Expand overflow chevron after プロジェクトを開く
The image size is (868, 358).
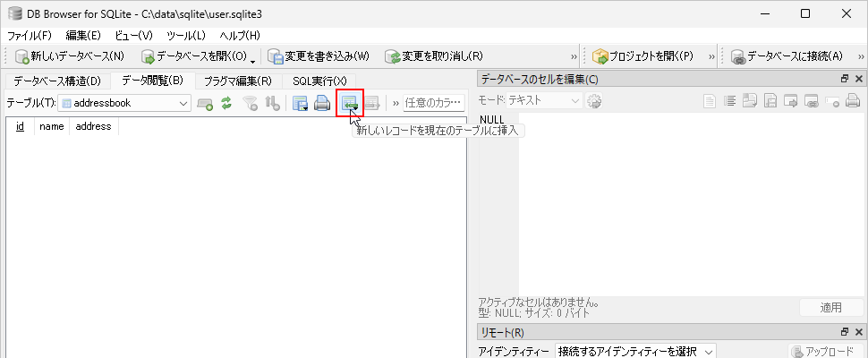[x=712, y=56]
